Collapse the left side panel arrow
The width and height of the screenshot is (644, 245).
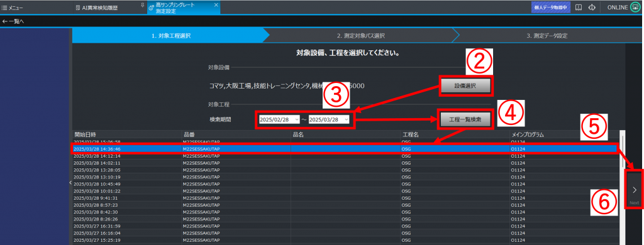click(70, 182)
